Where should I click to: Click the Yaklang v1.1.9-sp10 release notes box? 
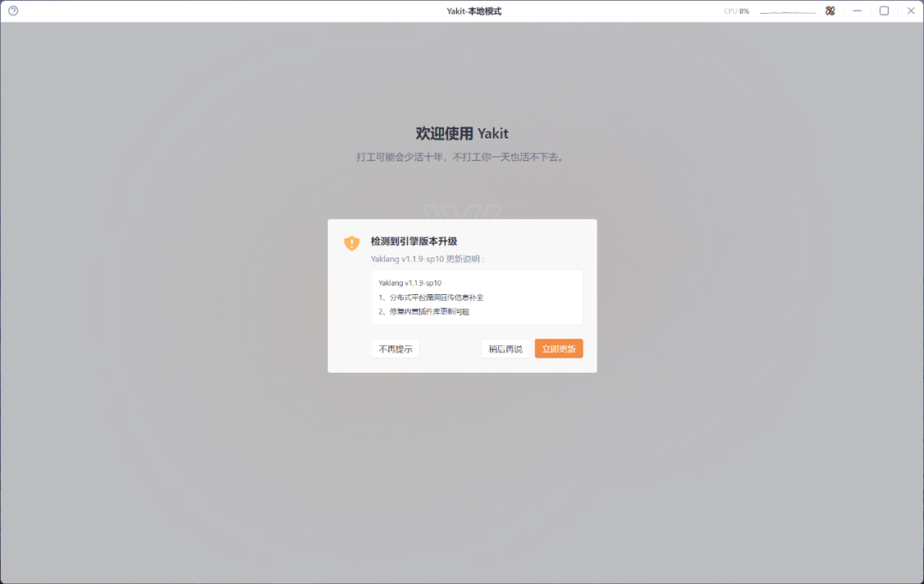coord(477,297)
